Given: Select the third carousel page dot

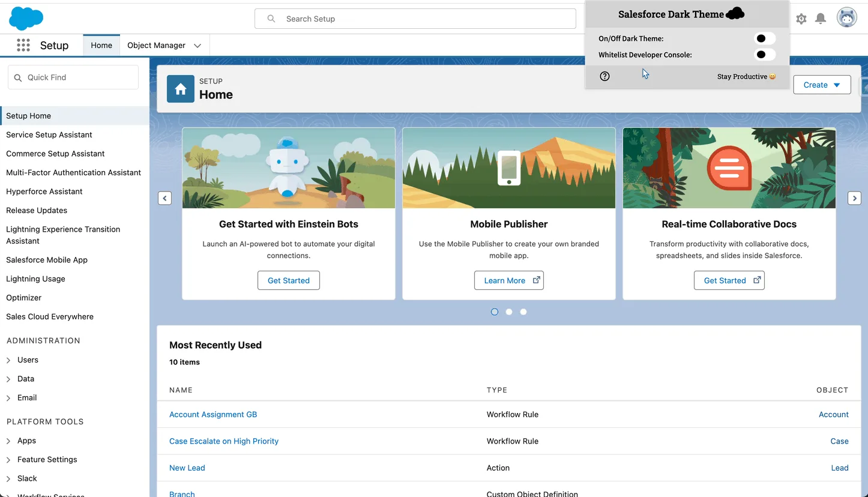Looking at the screenshot, I should tap(523, 312).
